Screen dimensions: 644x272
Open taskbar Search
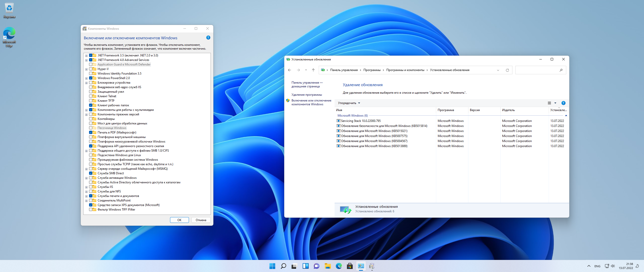pyautogui.click(x=283, y=266)
